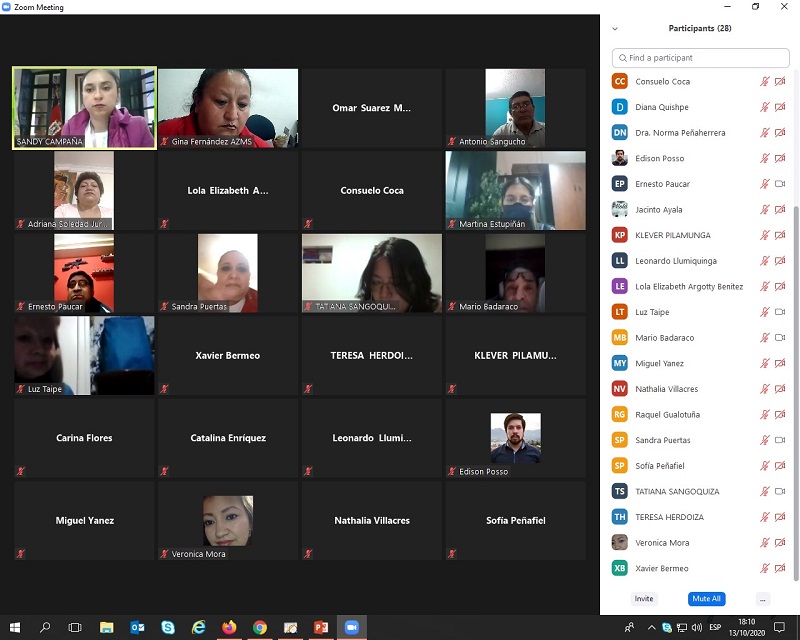The width and height of the screenshot is (800, 640).
Task: Open Zoom from the Windows taskbar
Action: coord(351,627)
